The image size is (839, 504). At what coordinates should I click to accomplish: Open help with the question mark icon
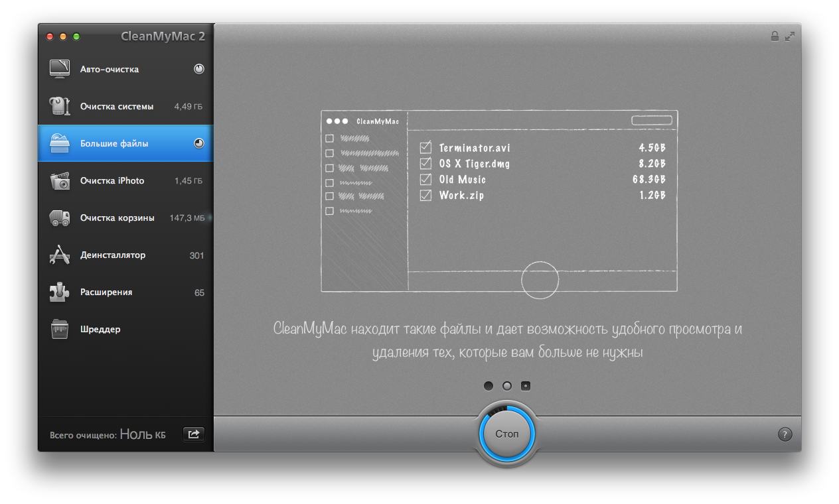[x=785, y=434]
